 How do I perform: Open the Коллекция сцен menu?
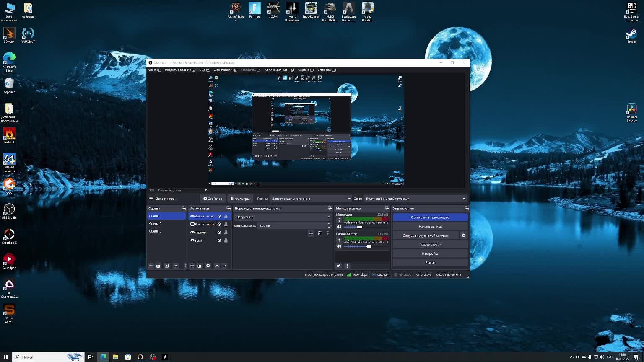[279, 70]
